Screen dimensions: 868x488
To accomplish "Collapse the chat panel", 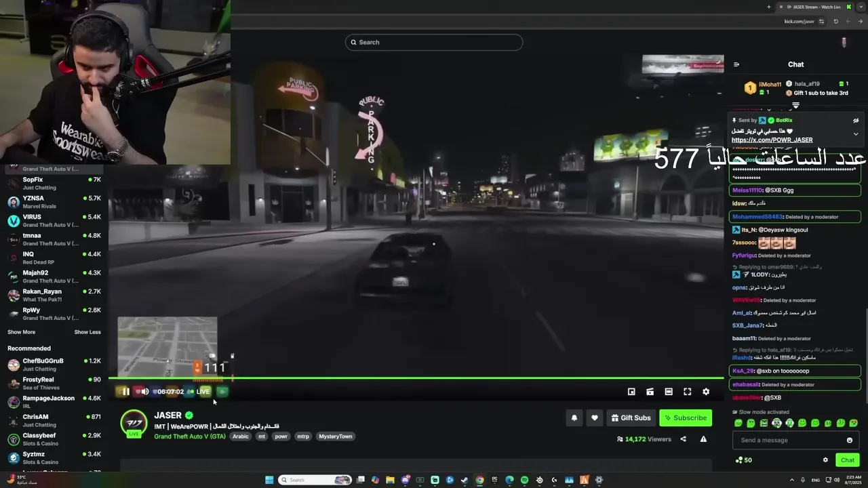I will pyautogui.click(x=736, y=64).
